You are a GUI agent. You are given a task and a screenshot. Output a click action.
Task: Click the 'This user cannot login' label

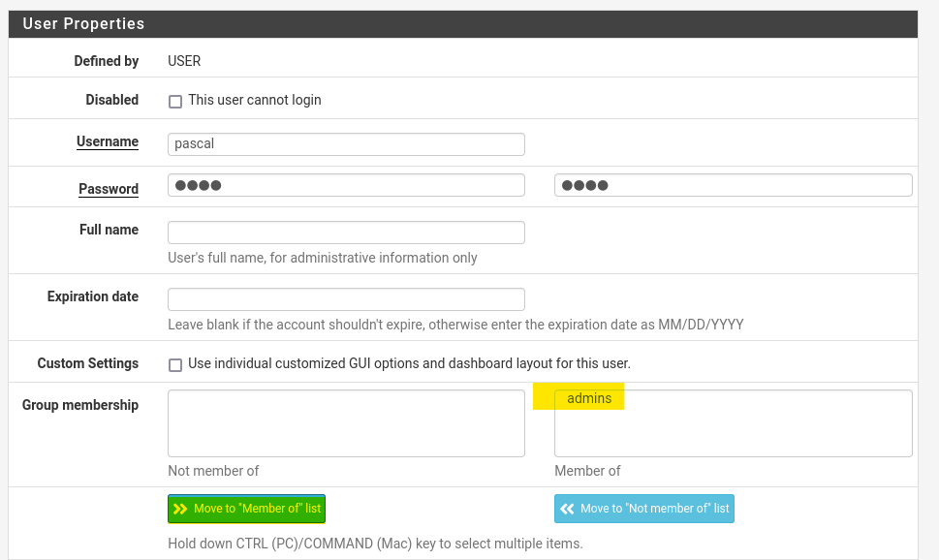point(255,100)
